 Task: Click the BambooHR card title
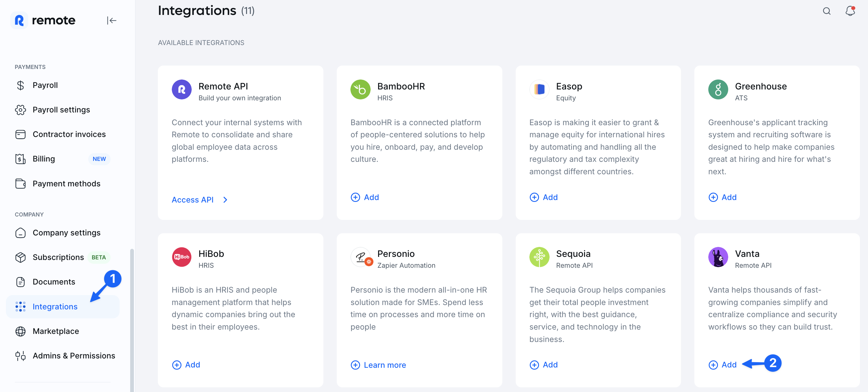pos(401,86)
